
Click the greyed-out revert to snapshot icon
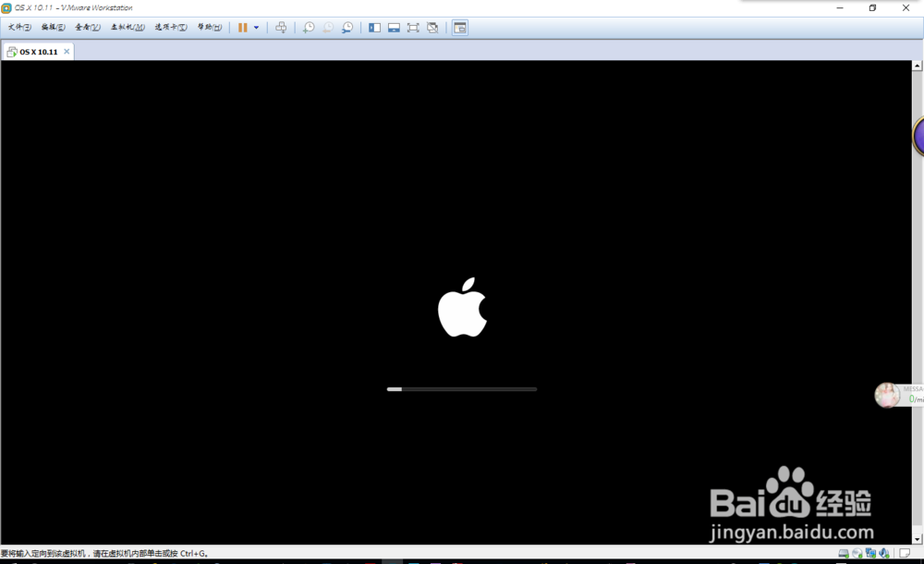[x=328, y=28]
